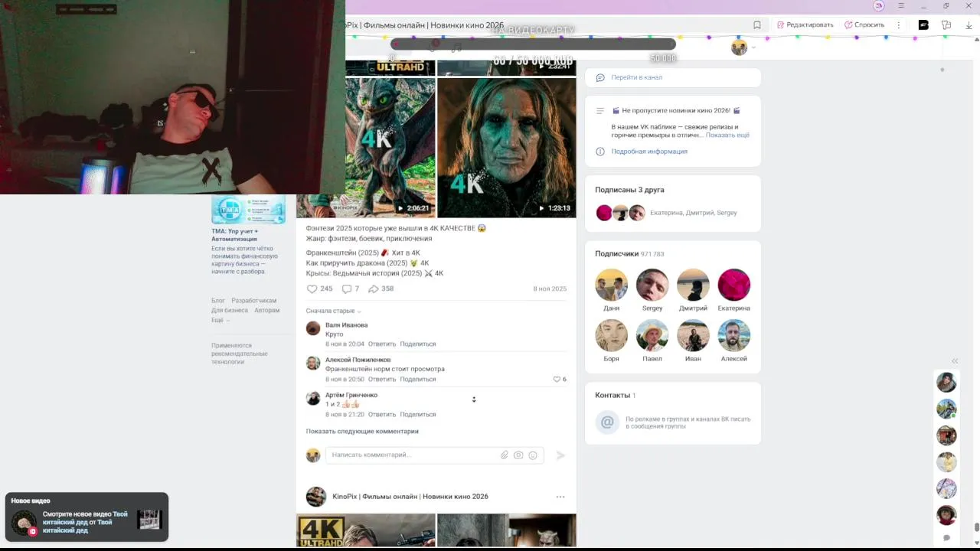Screen dimensions: 980x551
Task: Open the Новое видео notification popup
Action: tap(87, 517)
